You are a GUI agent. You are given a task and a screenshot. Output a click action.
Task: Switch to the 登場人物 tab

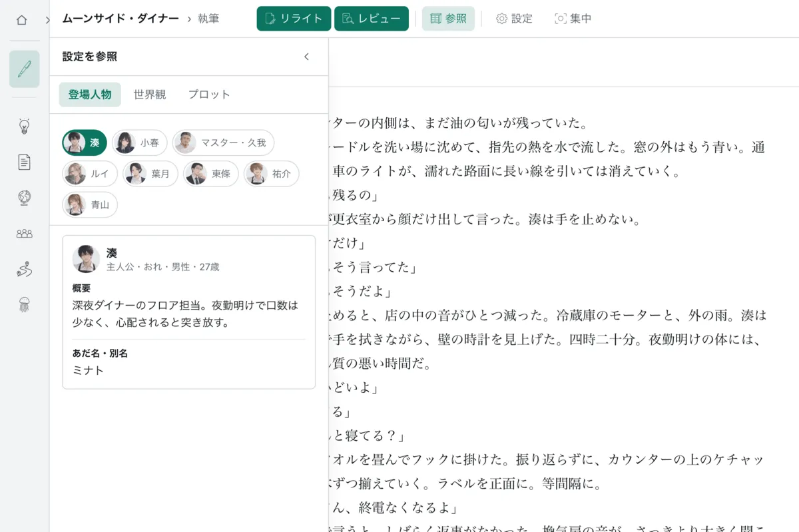pyautogui.click(x=90, y=95)
